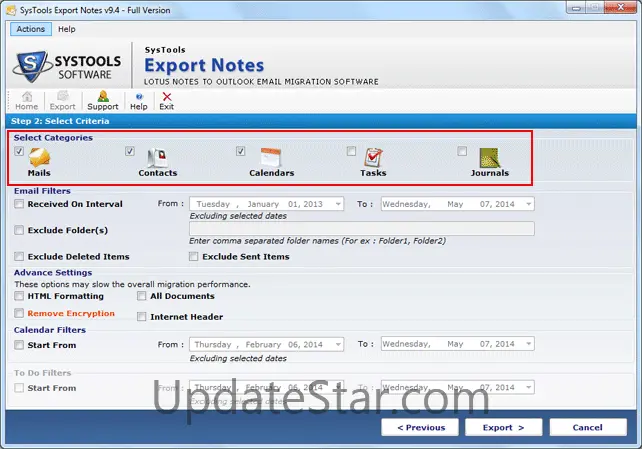This screenshot has height=449, width=642.
Task: Enable Calendar Filters Start From checkbox
Action: (19, 345)
